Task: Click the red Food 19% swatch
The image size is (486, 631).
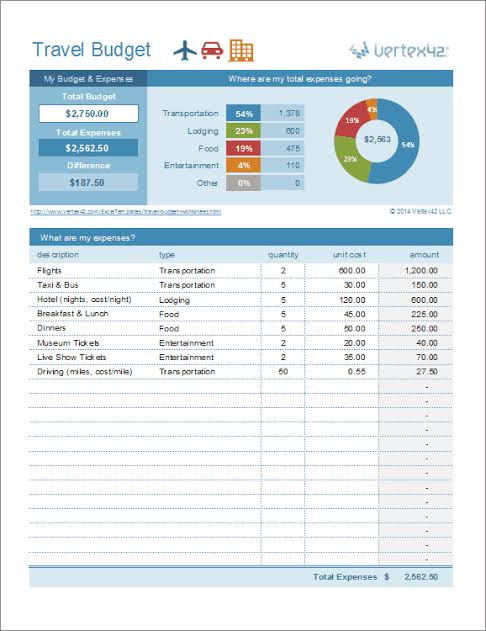Action: (243, 148)
